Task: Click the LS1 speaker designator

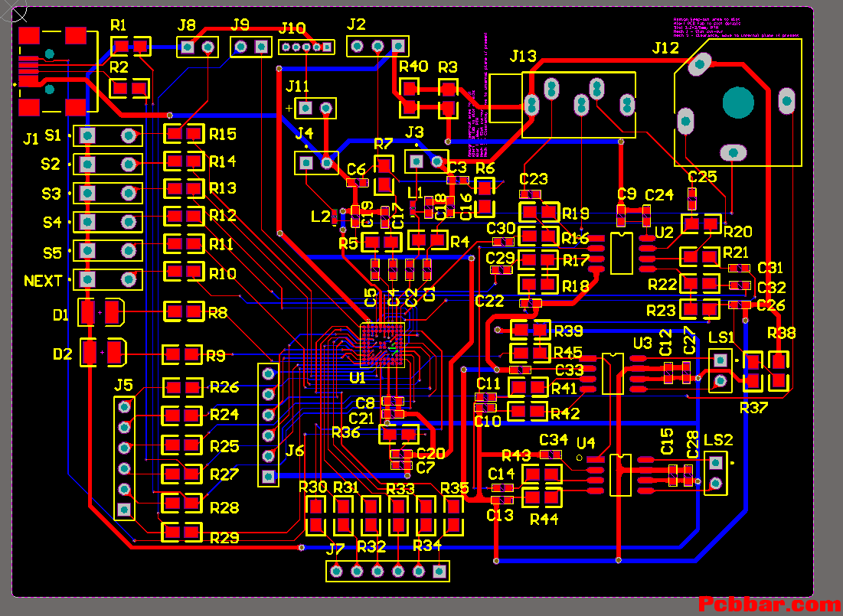Action: (x=721, y=337)
